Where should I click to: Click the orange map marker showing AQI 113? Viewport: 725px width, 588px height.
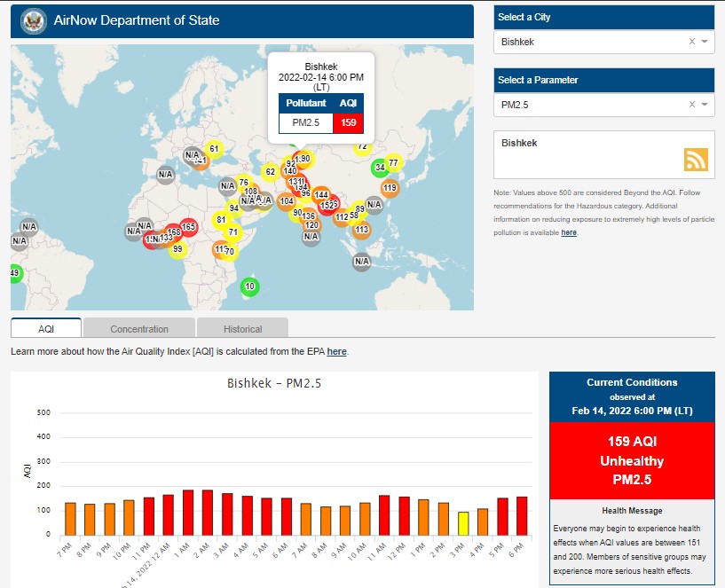coord(361,230)
